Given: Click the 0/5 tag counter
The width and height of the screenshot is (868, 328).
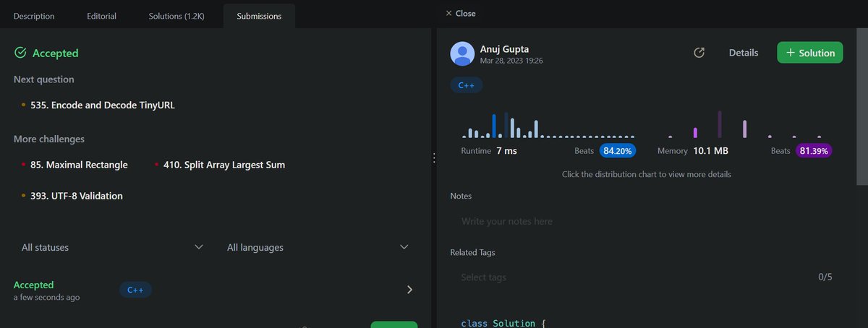Looking at the screenshot, I should point(825,277).
